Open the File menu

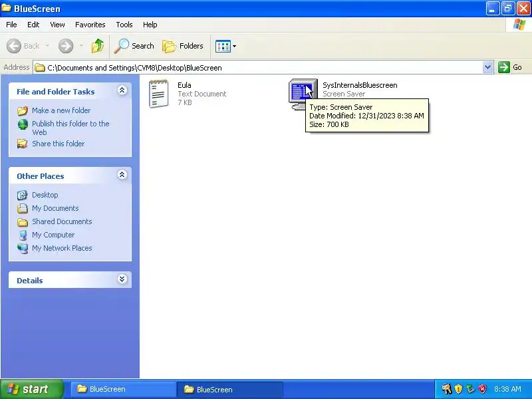pyautogui.click(x=11, y=25)
